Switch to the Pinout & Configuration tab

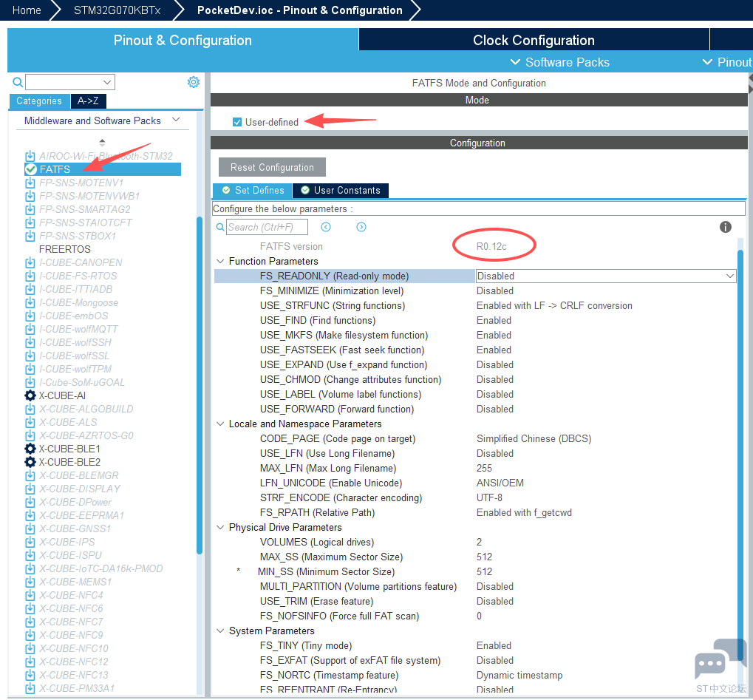click(183, 40)
